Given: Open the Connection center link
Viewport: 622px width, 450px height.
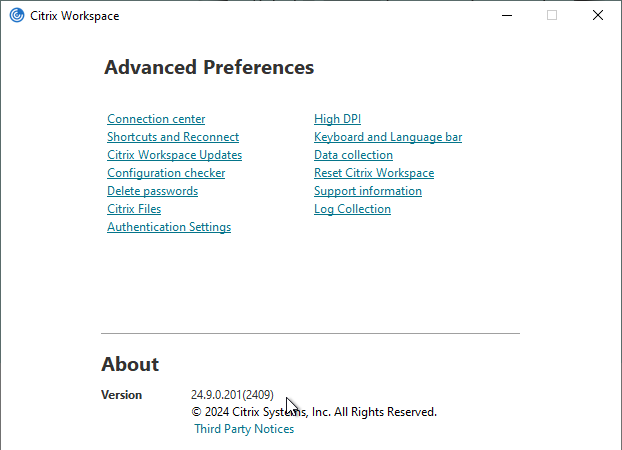Looking at the screenshot, I should pos(156,119).
